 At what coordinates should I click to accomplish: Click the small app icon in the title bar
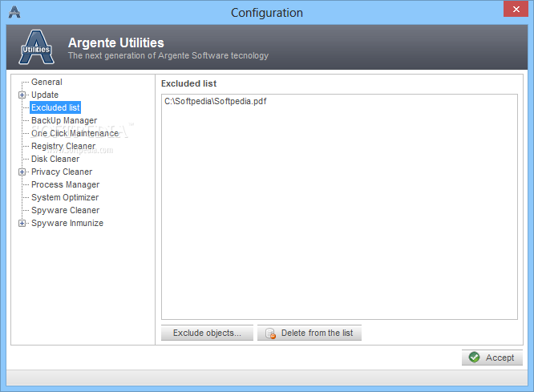click(x=14, y=12)
